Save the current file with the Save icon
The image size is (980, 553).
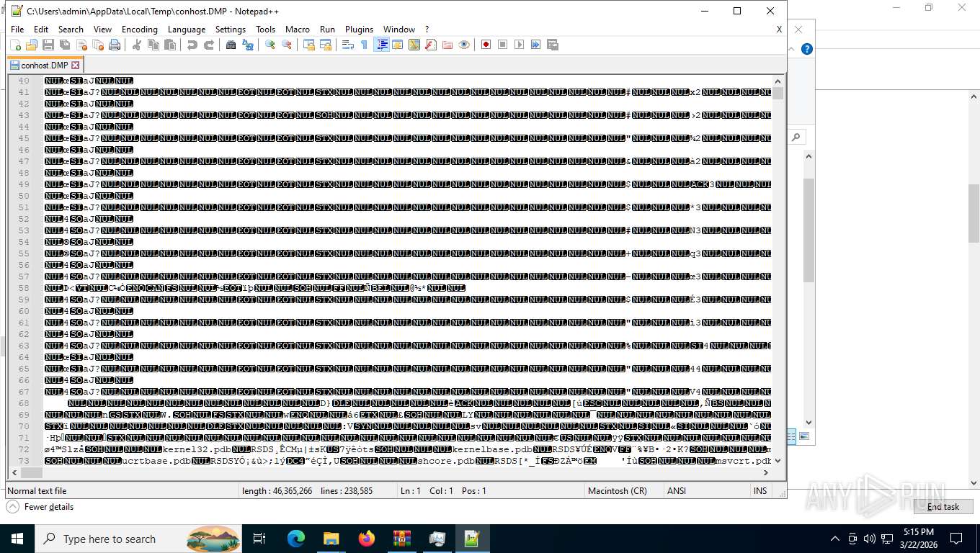(x=48, y=45)
